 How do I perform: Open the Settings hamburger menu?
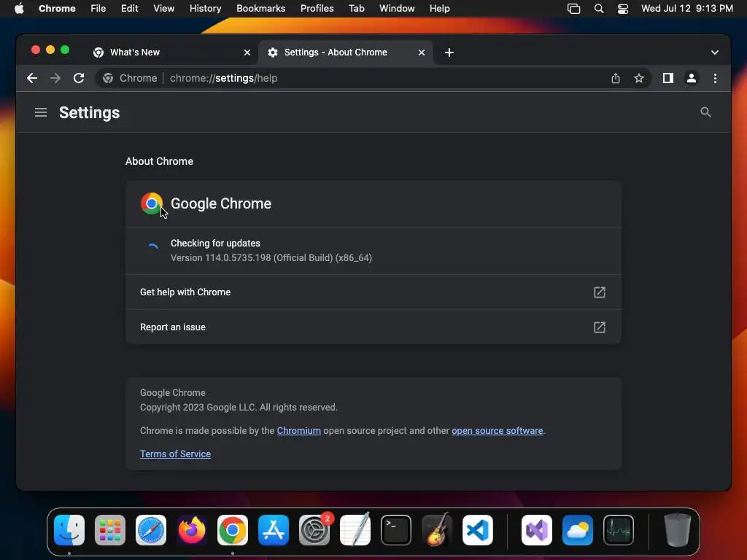pos(41,112)
